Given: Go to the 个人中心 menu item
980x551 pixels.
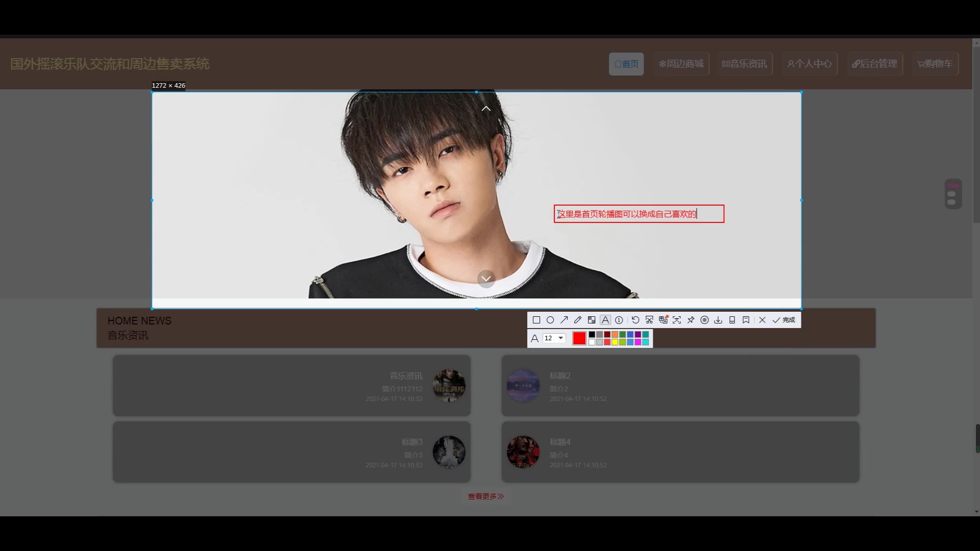Looking at the screenshot, I should [x=810, y=64].
